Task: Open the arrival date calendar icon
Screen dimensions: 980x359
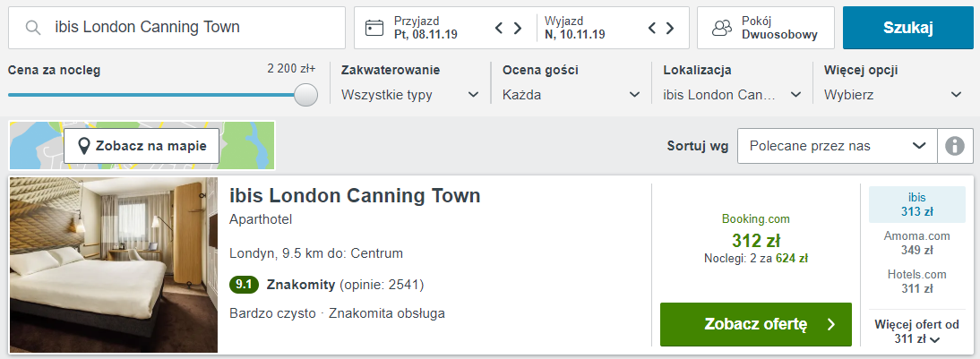Action: (x=374, y=28)
